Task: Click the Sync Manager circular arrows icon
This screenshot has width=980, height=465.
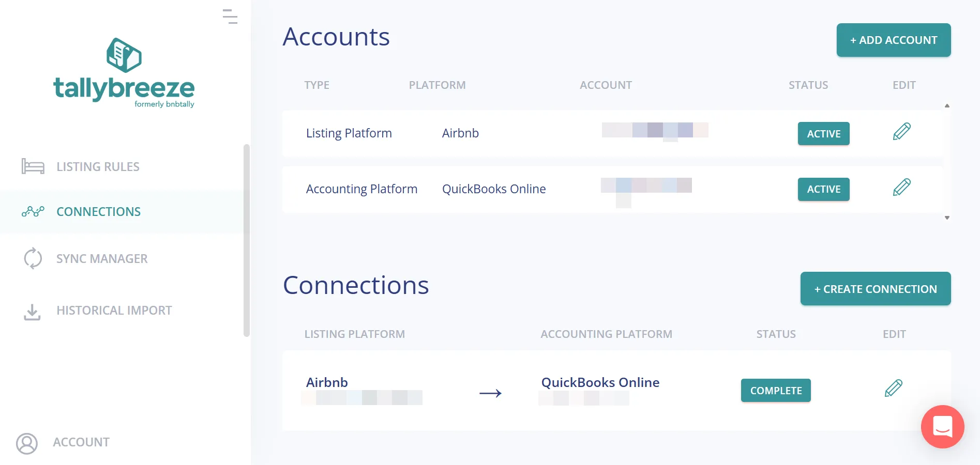Action: point(33,258)
